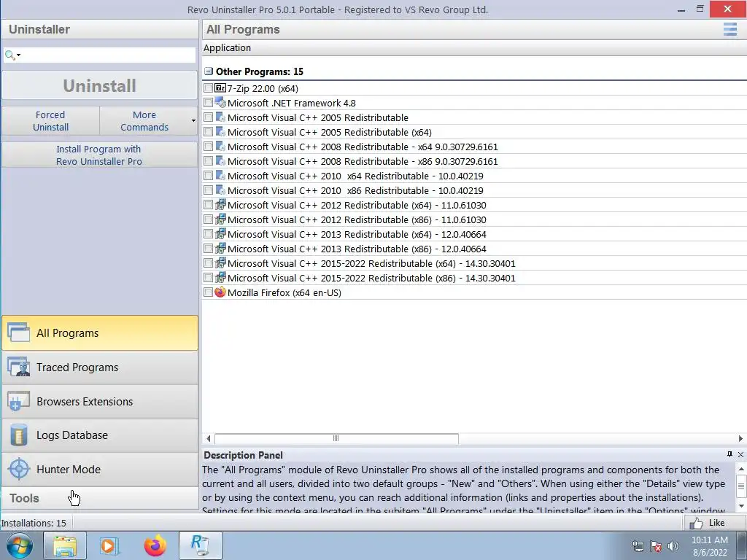Tick Visual C++ 2008 x64 9.0.30729.6161 checkbox
Viewport: 747px width, 560px height.
208,146
